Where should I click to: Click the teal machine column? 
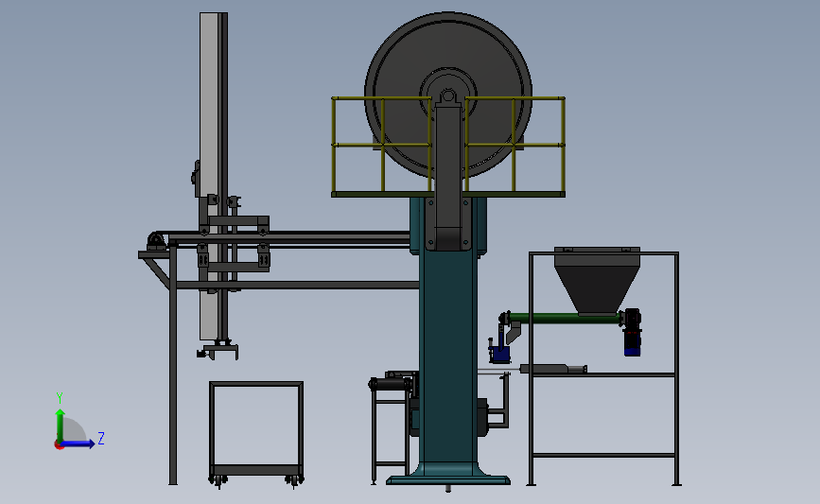click(x=447, y=356)
